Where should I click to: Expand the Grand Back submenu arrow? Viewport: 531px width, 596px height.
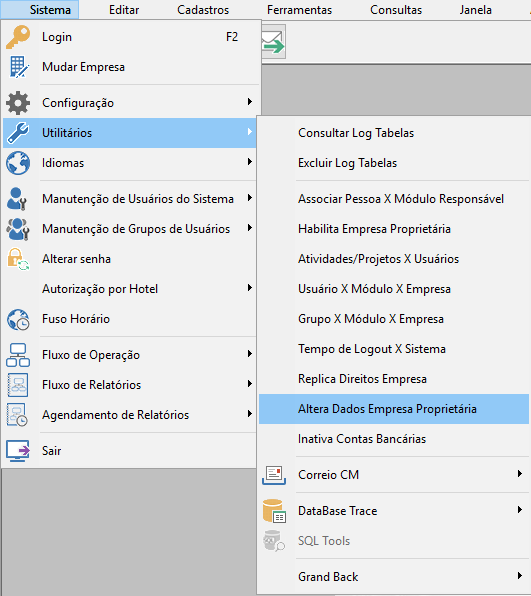tap(520, 576)
